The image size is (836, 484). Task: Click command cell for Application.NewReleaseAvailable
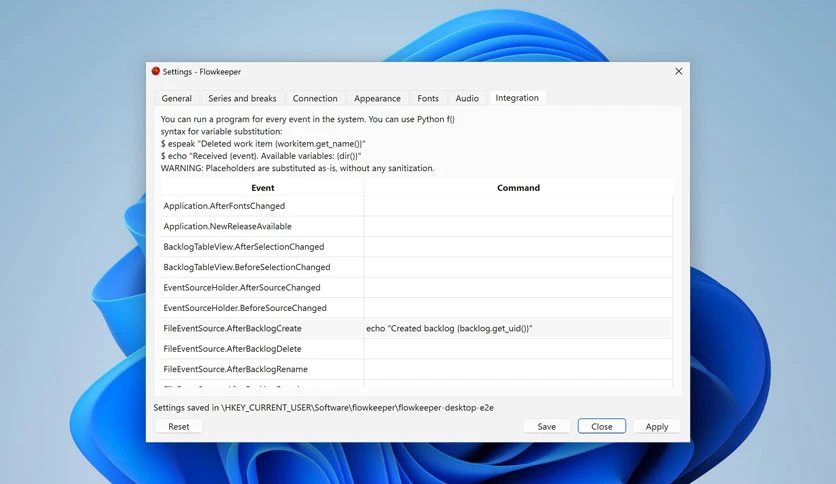tap(518, 226)
